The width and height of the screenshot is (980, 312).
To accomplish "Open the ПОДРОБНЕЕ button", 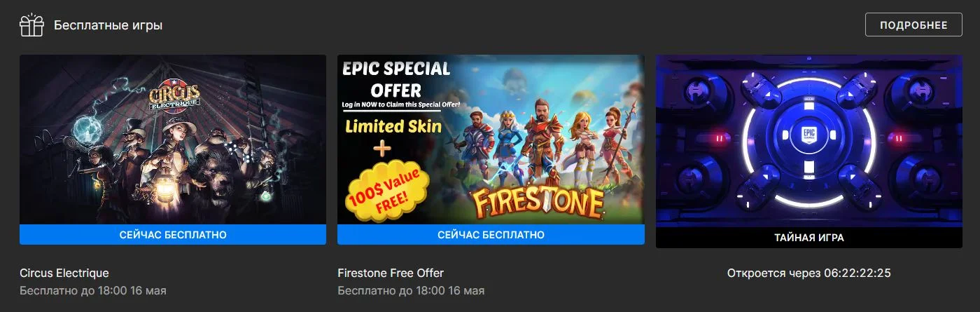I will (913, 25).
